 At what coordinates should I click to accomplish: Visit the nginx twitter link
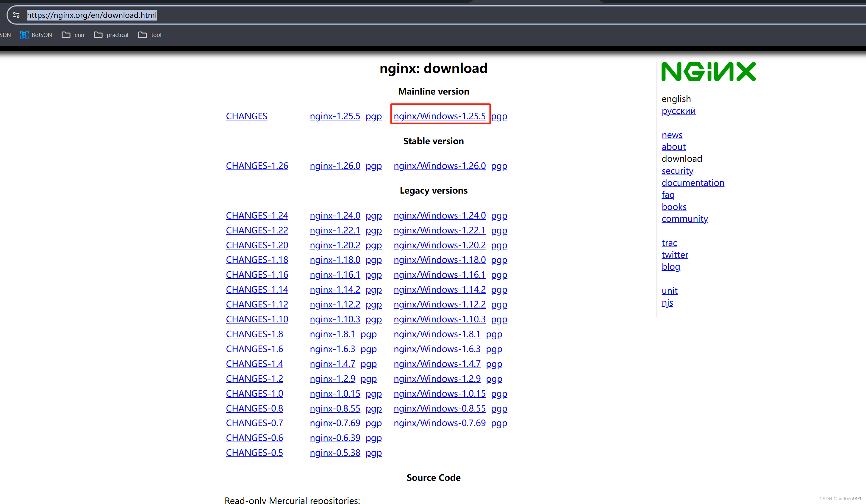675,255
